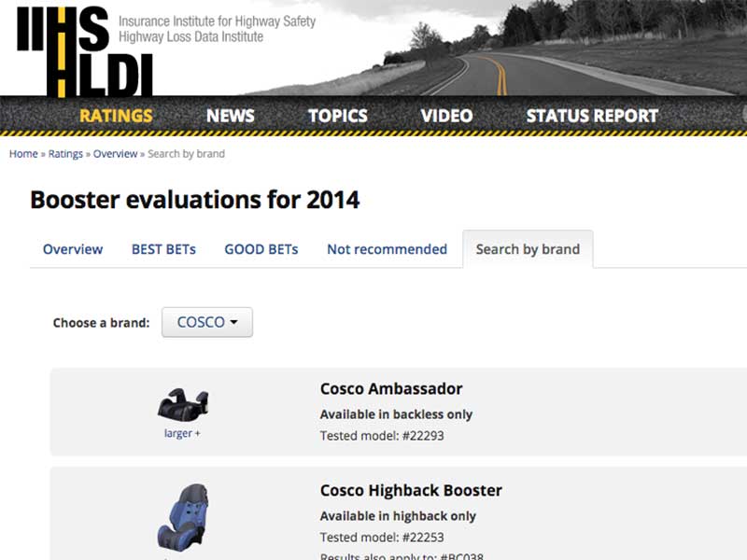Click Highway Loss Data Institute text
Viewport: 747px width, 560px height.
(x=191, y=36)
